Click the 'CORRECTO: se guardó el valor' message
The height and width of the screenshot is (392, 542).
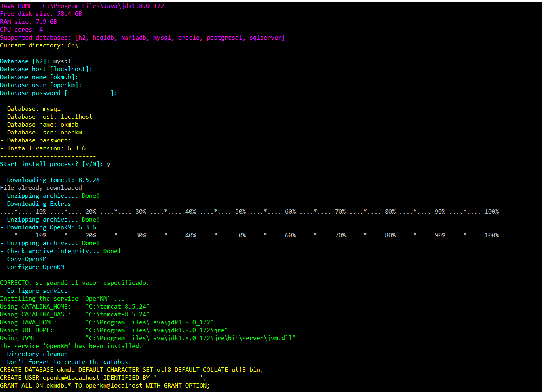pos(74,283)
